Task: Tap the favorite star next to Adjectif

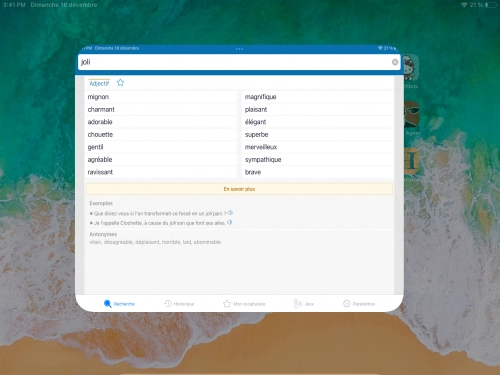Action: 120,83
